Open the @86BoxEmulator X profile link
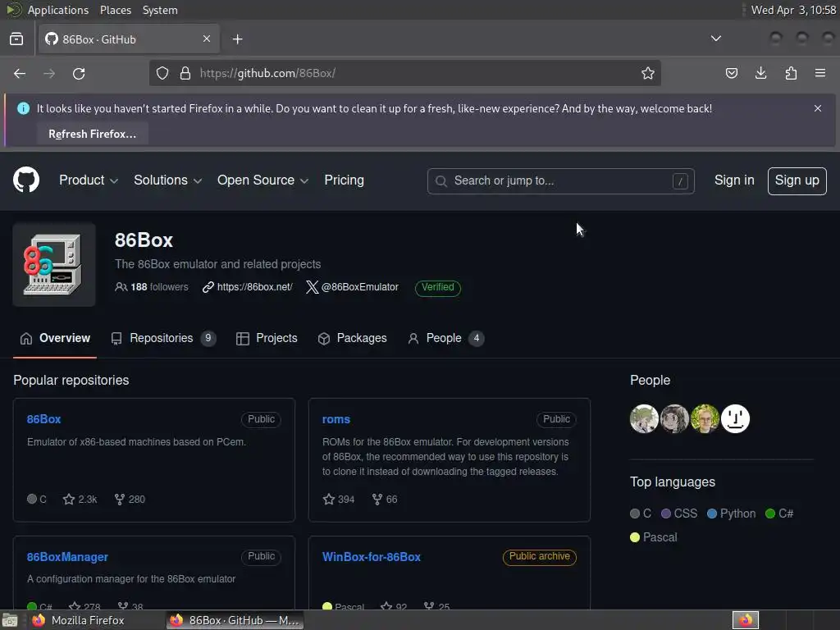This screenshot has width=840, height=630. [x=352, y=287]
